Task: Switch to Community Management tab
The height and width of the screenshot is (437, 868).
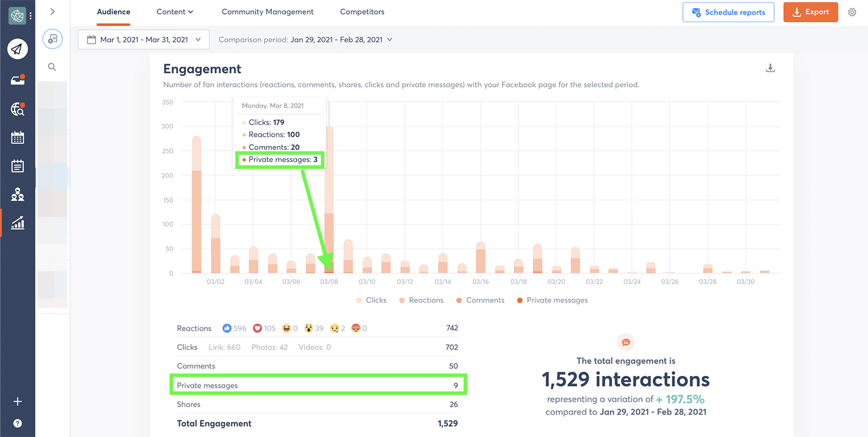Action: (x=267, y=12)
